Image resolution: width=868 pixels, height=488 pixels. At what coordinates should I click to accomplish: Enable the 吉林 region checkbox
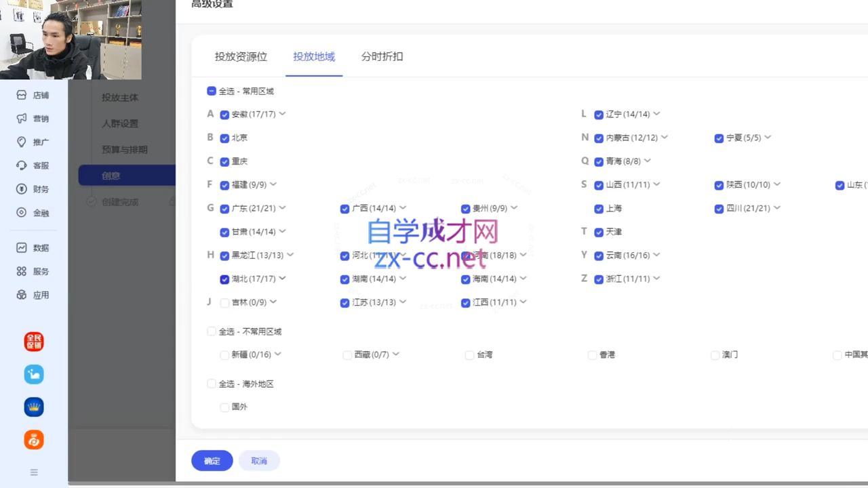click(224, 302)
